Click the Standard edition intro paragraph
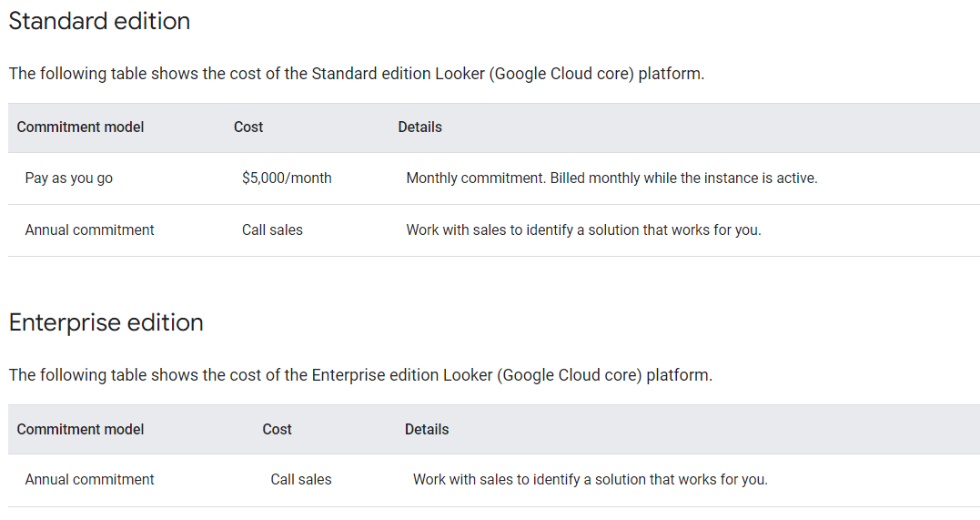 (356, 74)
